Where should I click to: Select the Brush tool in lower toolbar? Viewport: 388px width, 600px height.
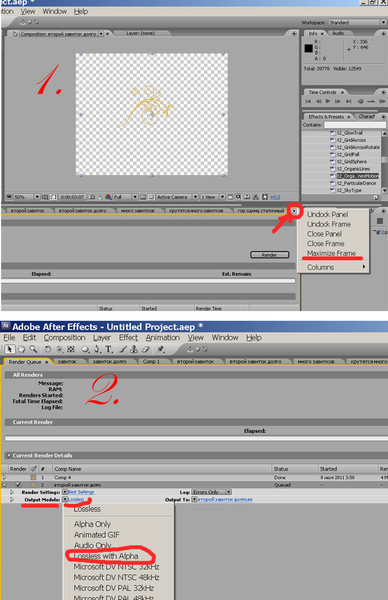[x=123, y=349]
